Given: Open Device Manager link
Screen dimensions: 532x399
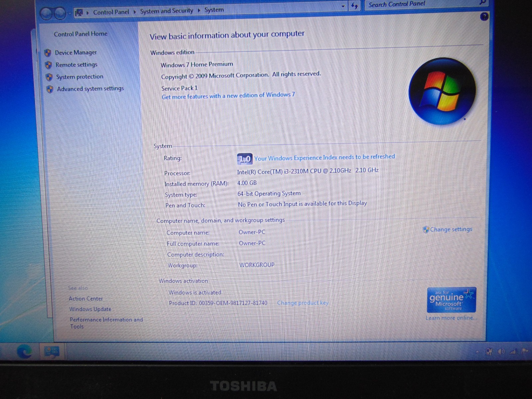Looking at the screenshot, I should (76, 53).
